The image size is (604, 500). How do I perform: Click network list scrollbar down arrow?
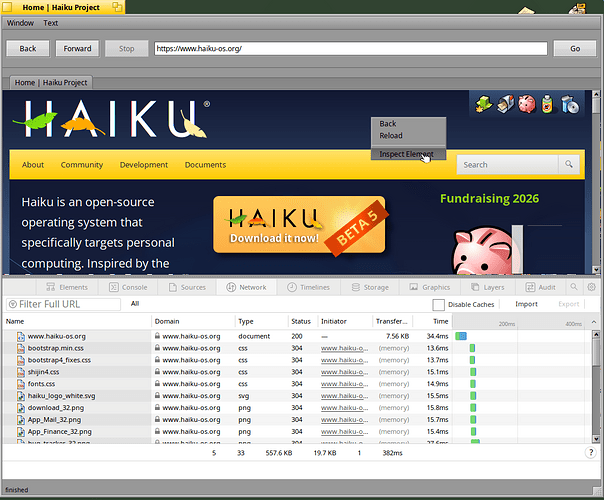pos(596,438)
